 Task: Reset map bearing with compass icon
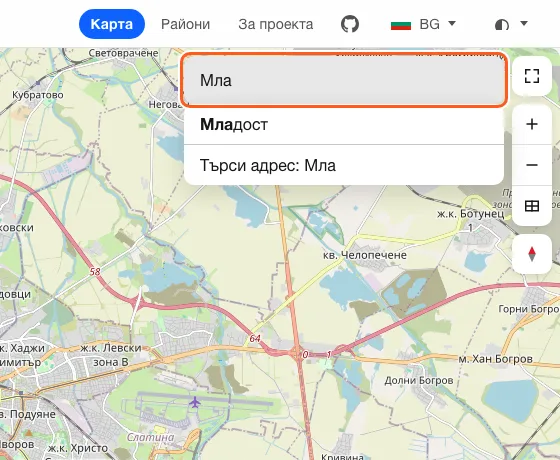[x=532, y=254]
